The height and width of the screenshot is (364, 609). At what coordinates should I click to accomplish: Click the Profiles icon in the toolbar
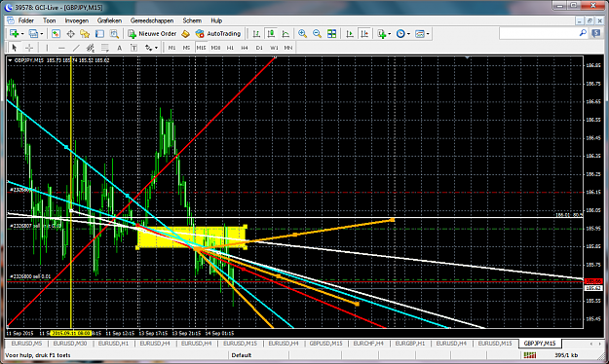[33, 34]
